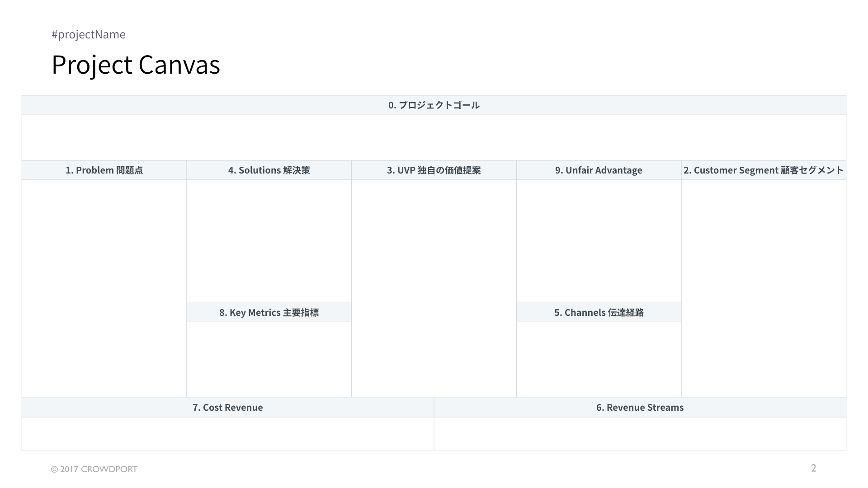This screenshot has height=488, width=868.
Task: Select the 6. Revenue Streams header
Action: point(640,407)
